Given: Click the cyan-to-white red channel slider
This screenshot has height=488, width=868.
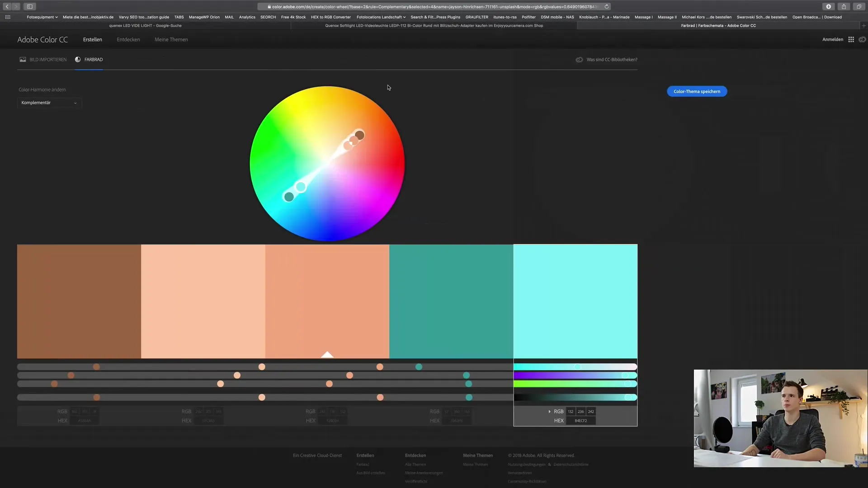Looking at the screenshot, I should coord(576,367).
